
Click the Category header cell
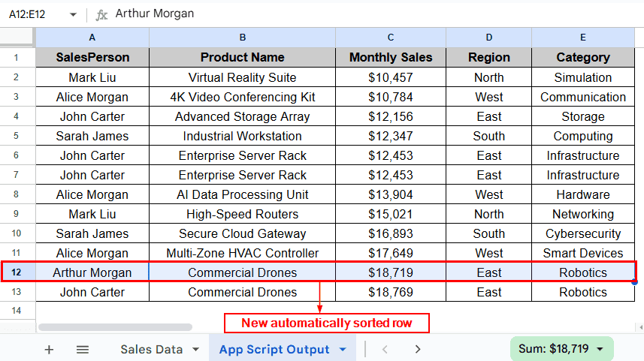[x=583, y=58]
